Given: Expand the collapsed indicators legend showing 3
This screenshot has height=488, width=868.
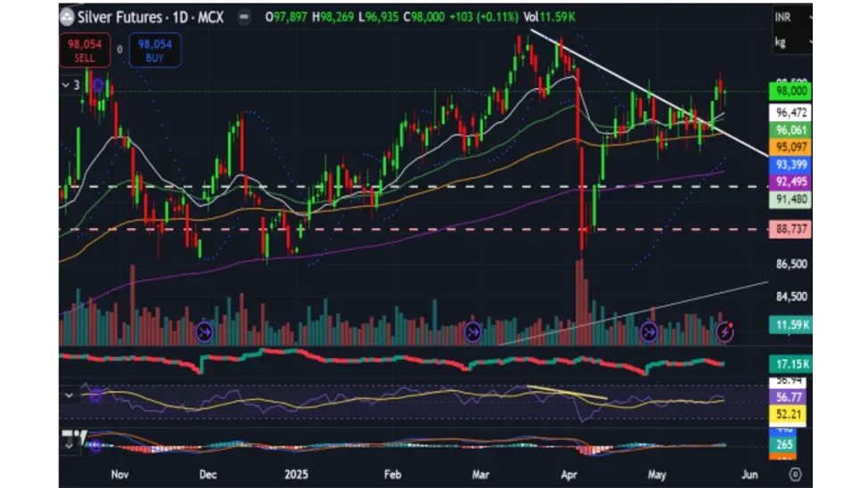Looking at the screenshot, I should coord(71,85).
